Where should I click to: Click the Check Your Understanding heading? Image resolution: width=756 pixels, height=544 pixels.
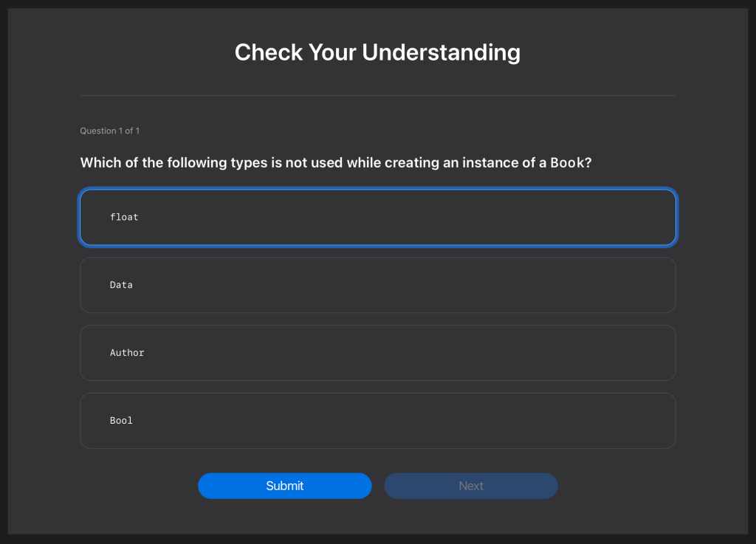pos(377,52)
